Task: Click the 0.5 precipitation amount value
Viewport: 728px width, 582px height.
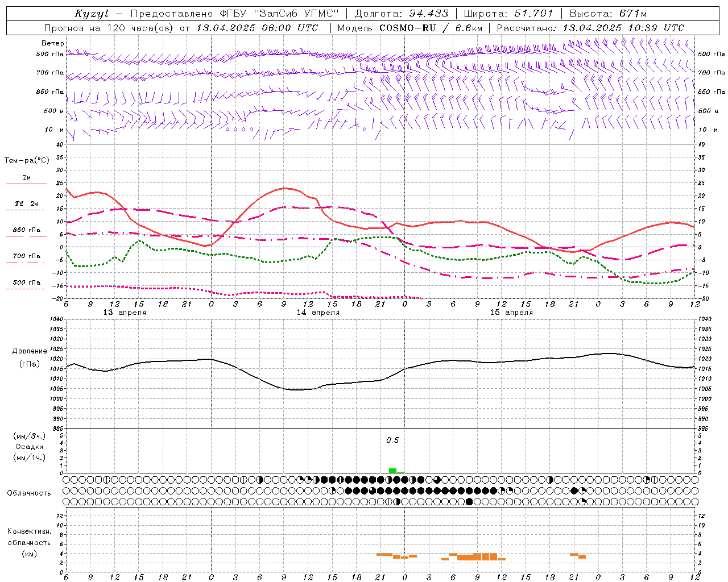Action: point(392,440)
